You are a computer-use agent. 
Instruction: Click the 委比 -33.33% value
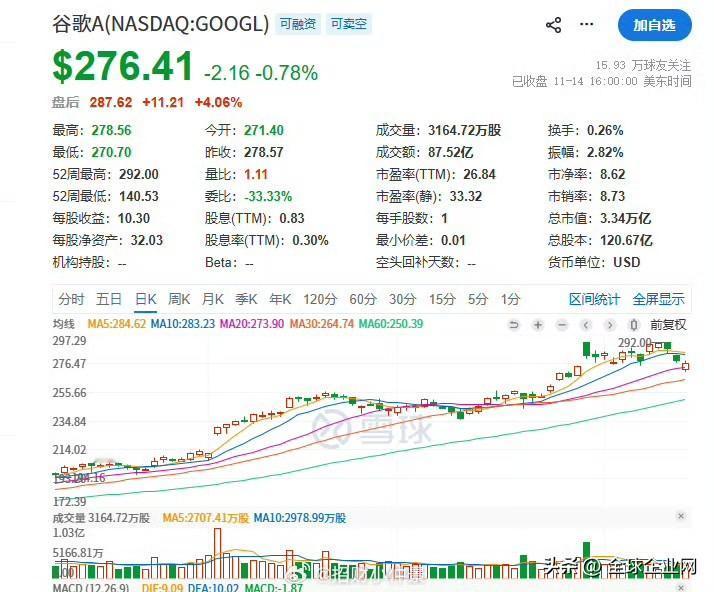268,196
